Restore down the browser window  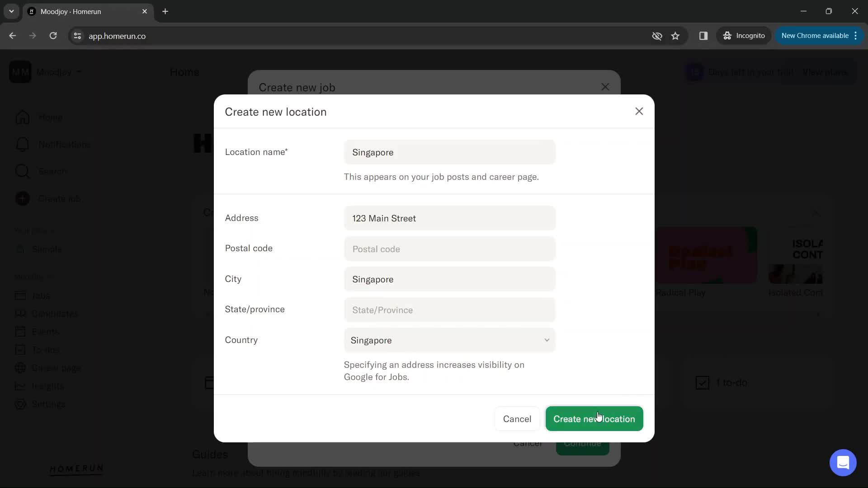(x=829, y=11)
